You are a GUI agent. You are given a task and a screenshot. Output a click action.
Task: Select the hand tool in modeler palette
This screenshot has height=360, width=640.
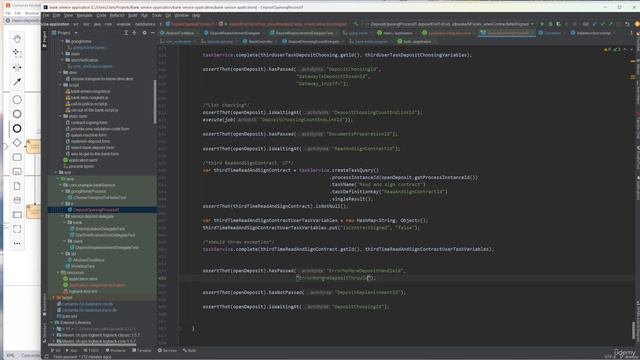(x=17, y=39)
